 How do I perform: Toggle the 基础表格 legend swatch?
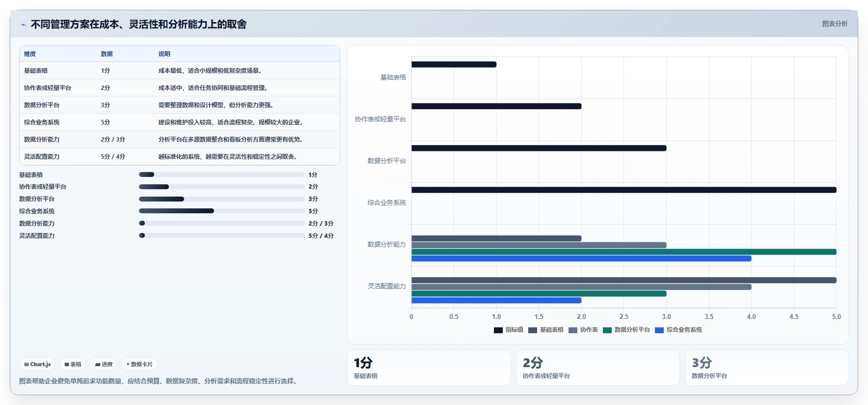(x=533, y=330)
